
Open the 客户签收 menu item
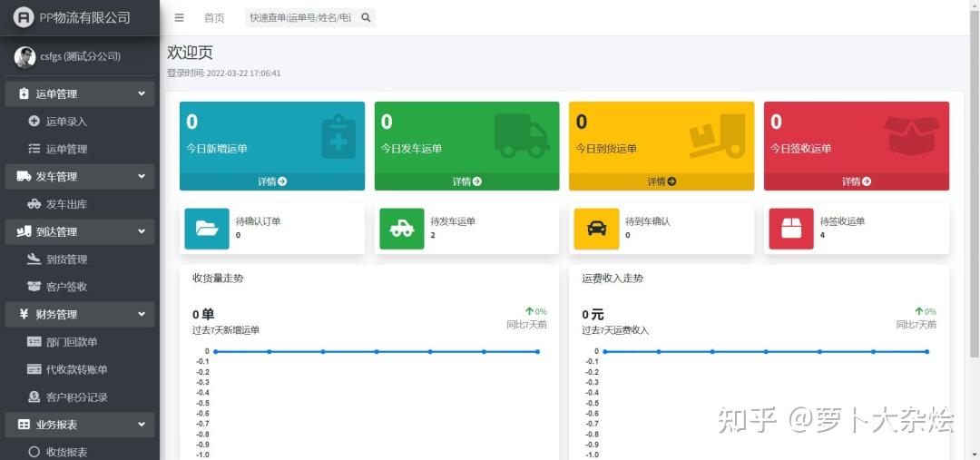tap(79, 286)
